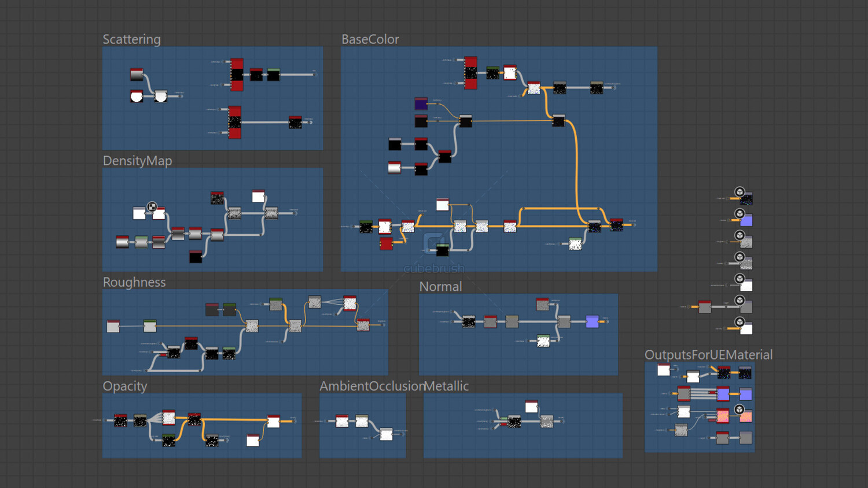Select the white node in the Metallic frame
The image size is (868, 488).
[532, 406]
